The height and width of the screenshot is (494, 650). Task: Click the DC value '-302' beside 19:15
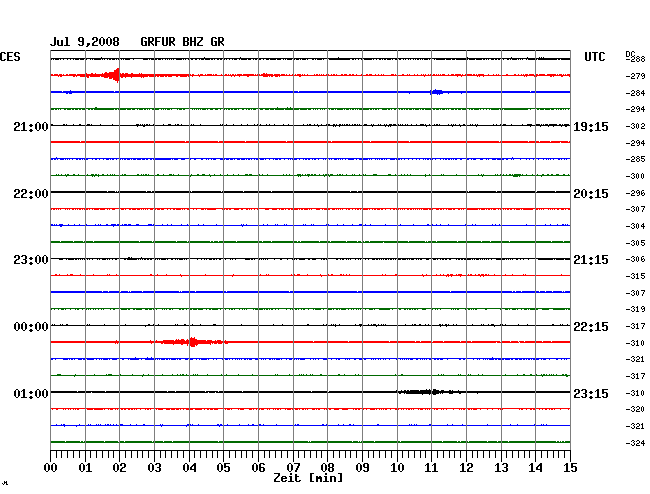coord(636,126)
